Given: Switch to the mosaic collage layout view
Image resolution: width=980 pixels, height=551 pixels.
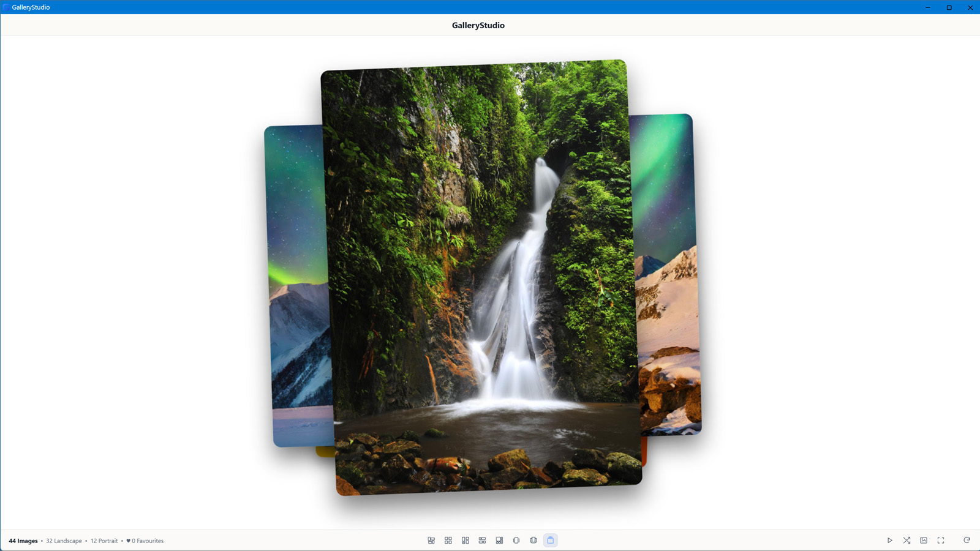Looking at the screenshot, I should tap(431, 541).
